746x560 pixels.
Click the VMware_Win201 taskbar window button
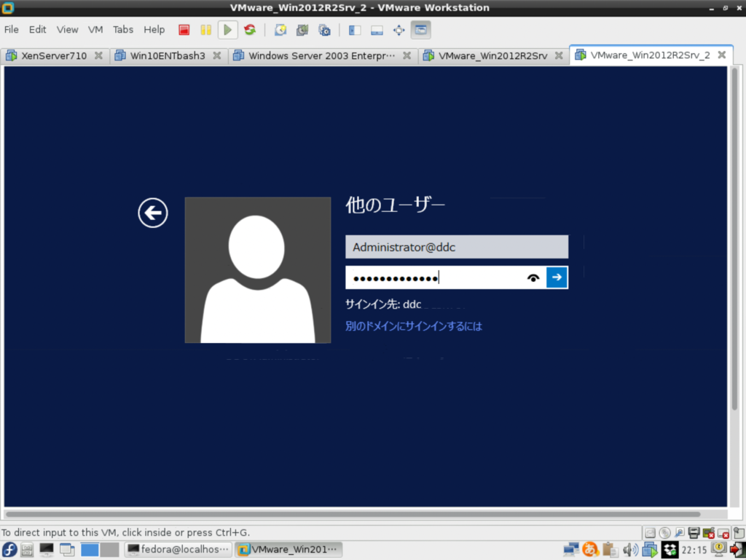click(x=288, y=550)
